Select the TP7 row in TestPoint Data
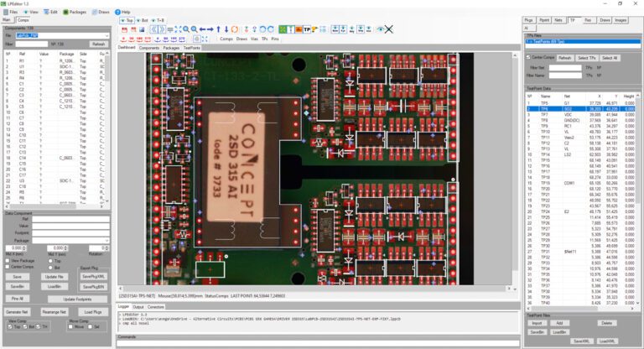Viewport: 644px width, 349px height. 582,115
